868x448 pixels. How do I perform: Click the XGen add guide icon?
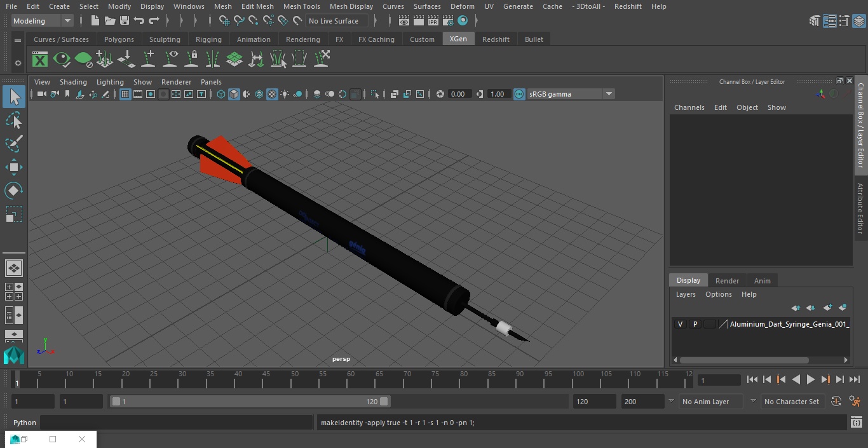(x=148, y=60)
